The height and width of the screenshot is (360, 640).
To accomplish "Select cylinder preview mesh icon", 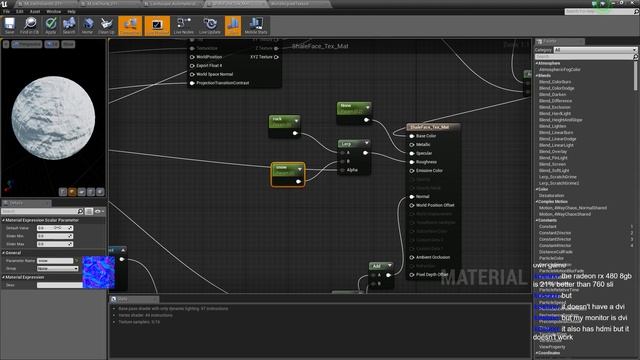I will pos(63,191).
